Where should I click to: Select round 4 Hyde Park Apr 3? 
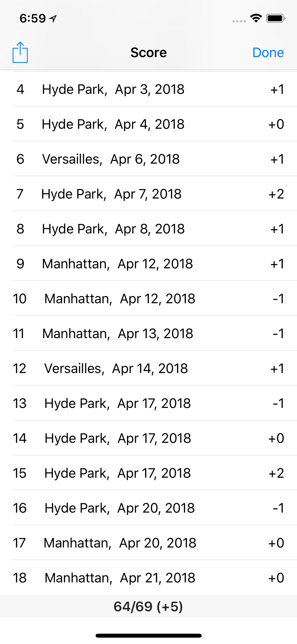pyautogui.click(x=148, y=89)
